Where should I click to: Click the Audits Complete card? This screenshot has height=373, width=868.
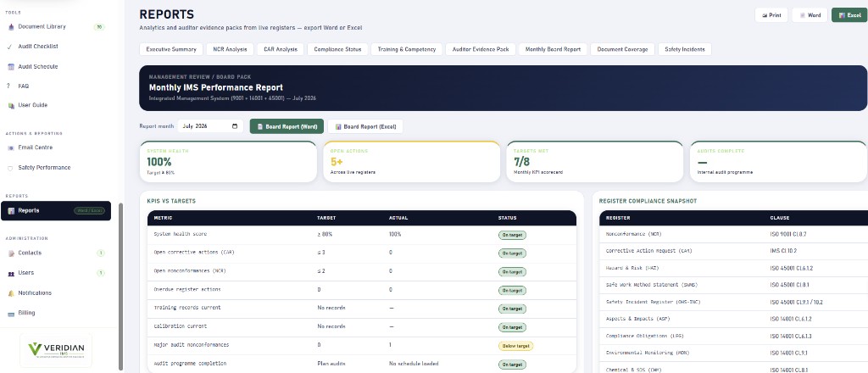(778, 162)
